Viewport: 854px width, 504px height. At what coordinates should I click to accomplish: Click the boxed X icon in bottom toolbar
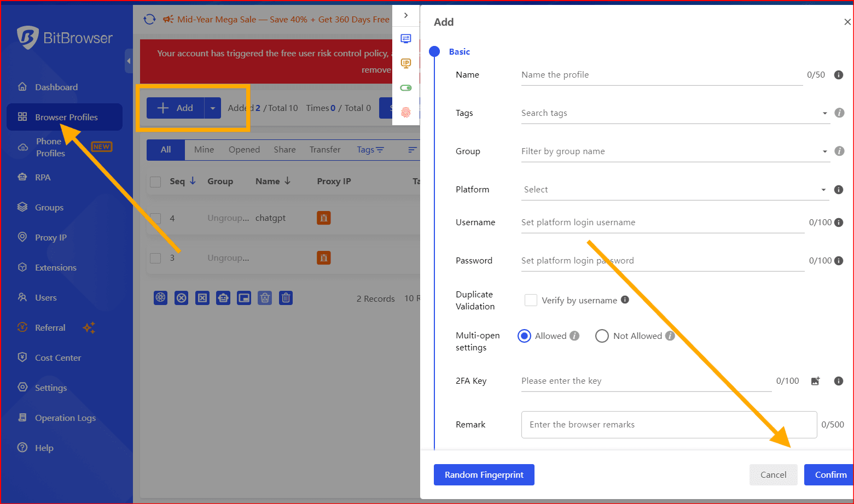point(202,298)
